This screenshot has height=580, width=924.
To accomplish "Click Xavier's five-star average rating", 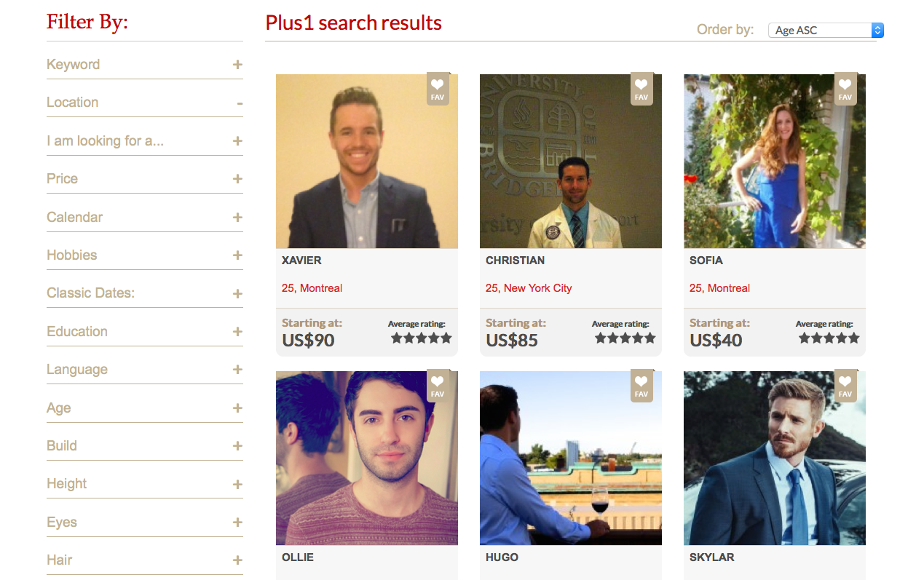I will 421,338.
